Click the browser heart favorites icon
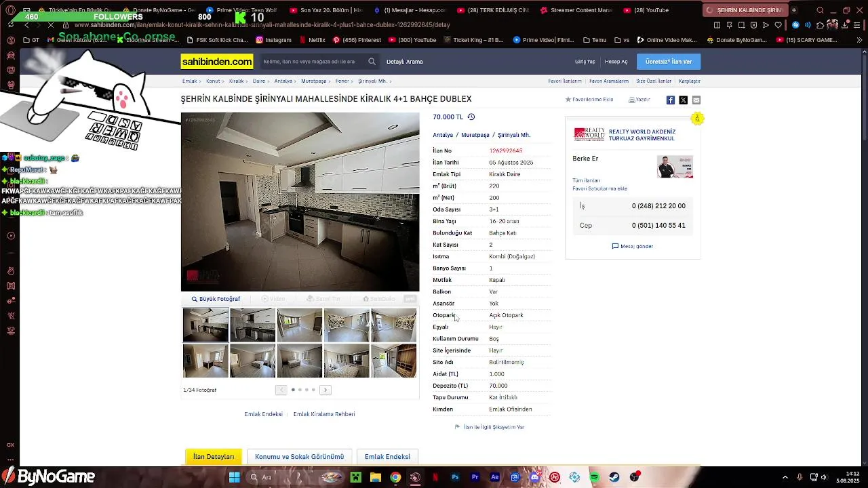This screenshot has height=488, width=868. pos(778,25)
